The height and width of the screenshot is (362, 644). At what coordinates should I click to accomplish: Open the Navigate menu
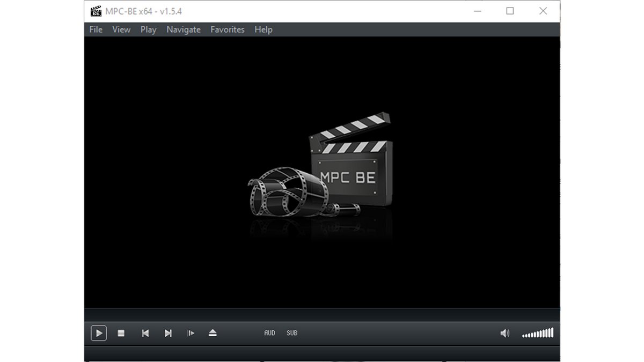[183, 29]
